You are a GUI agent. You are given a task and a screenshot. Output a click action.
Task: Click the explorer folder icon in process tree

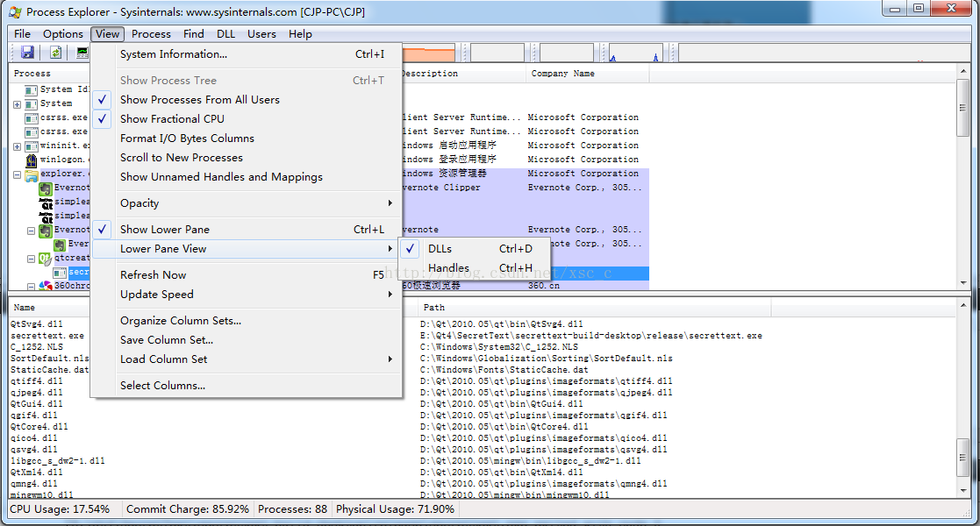click(32, 174)
